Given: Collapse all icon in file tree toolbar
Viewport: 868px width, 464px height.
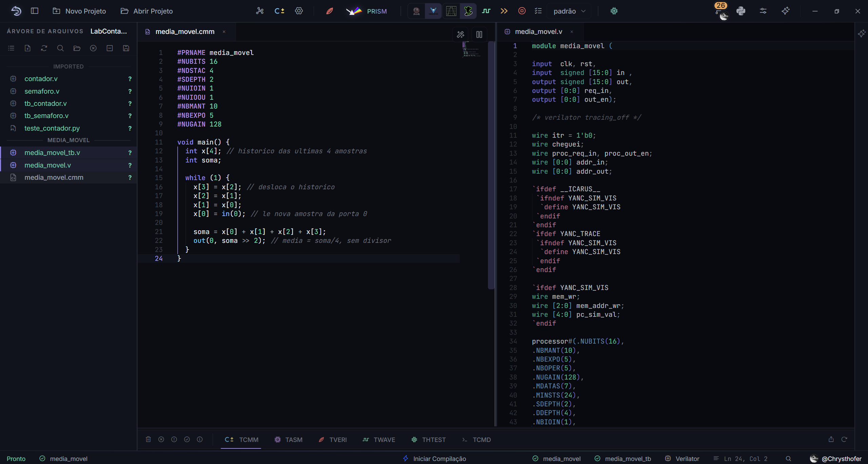Looking at the screenshot, I should 110,48.
